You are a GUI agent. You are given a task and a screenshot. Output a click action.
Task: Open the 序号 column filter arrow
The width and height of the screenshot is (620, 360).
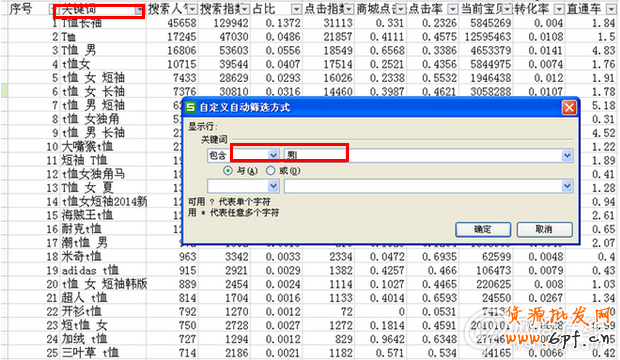51,9
